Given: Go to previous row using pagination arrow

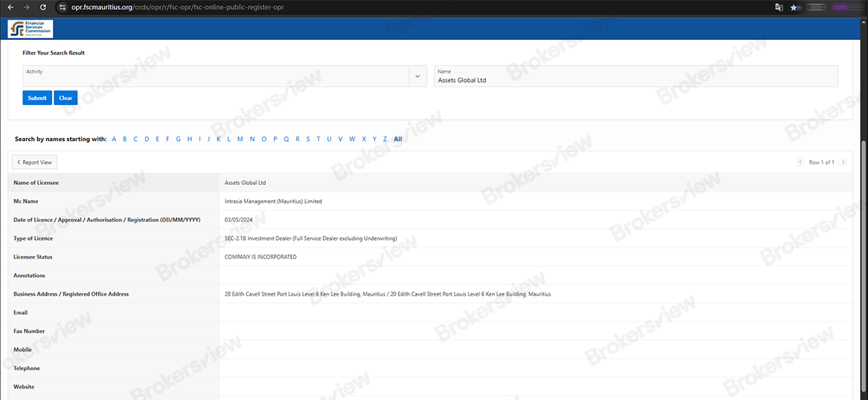Looking at the screenshot, I should tap(801, 162).
